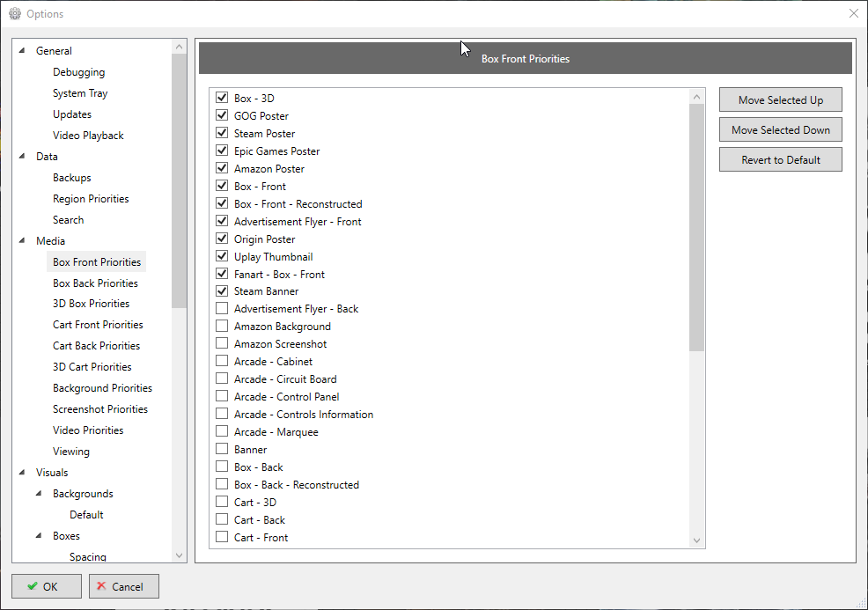Select Box Back Priorities
Viewport: 868px width, 610px height.
tap(95, 283)
